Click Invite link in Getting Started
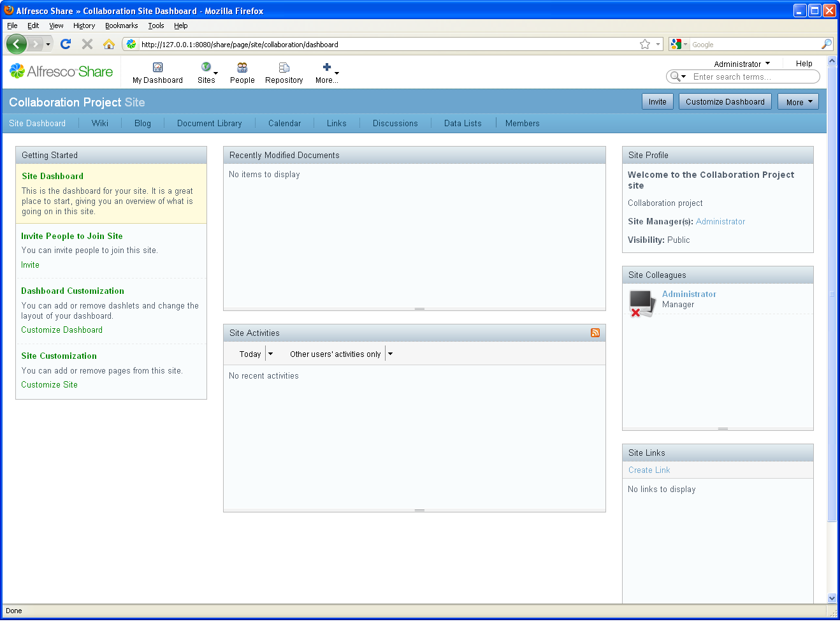The width and height of the screenshot is (840, 624). [30, 265]
